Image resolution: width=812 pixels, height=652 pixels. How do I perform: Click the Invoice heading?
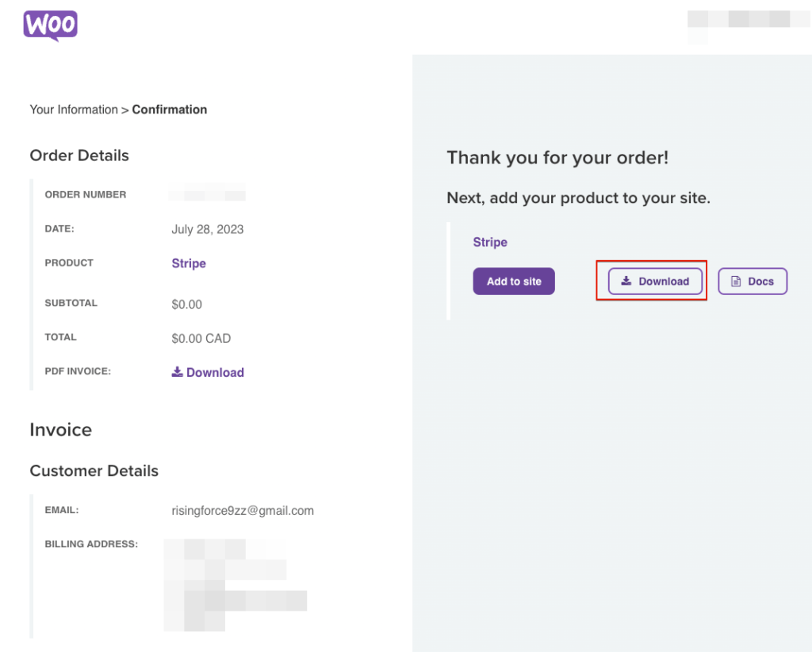click(61, 430)
